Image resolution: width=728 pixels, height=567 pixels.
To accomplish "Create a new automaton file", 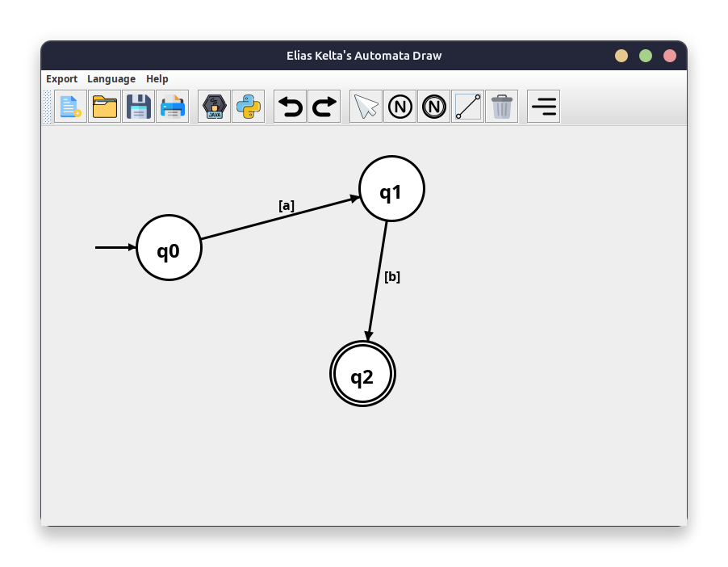I will (x=70, y=107).
